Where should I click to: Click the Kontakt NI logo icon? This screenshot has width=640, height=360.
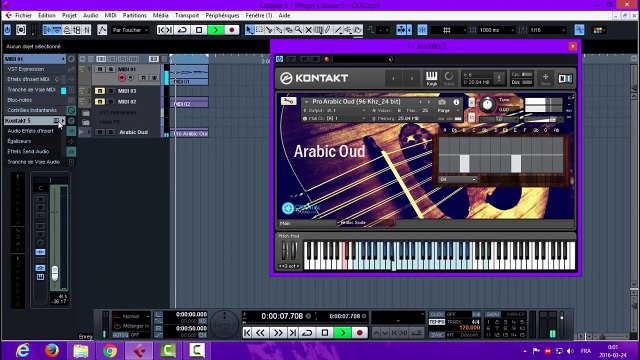point(565,78)
